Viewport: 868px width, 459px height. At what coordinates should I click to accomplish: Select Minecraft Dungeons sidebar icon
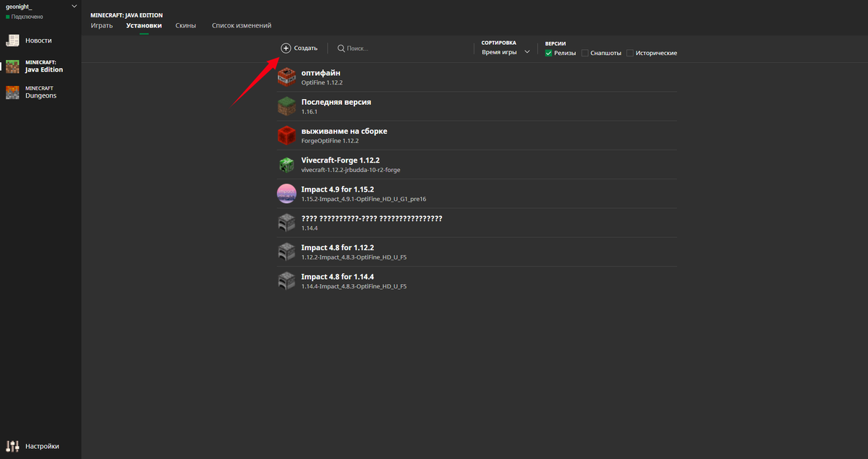[x=12, y=92]
